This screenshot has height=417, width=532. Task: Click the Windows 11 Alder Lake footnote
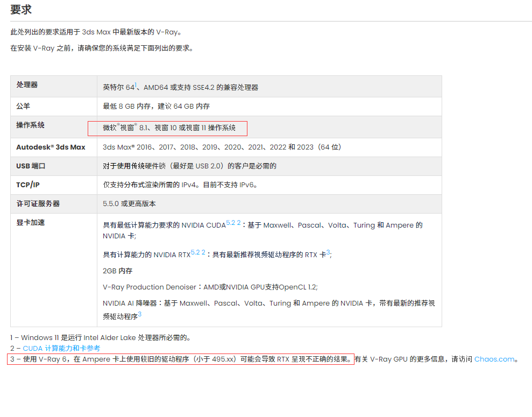coord(101,338)
